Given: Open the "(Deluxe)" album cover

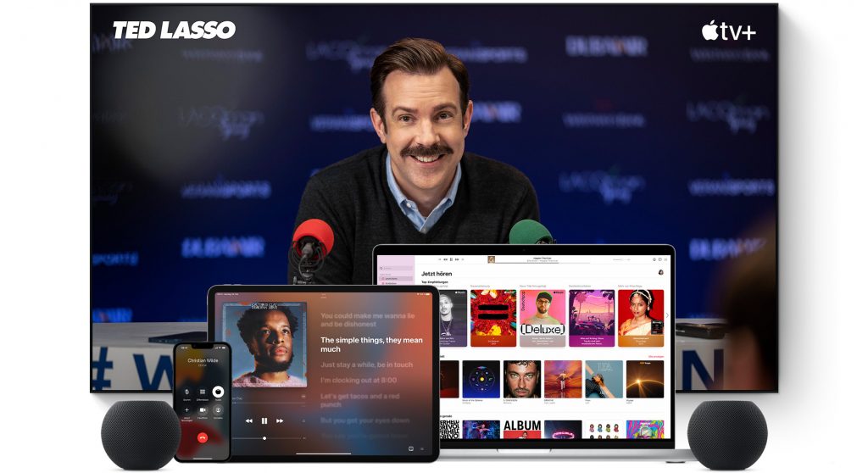Looking at the screenshot, I should tap(542, 318).
